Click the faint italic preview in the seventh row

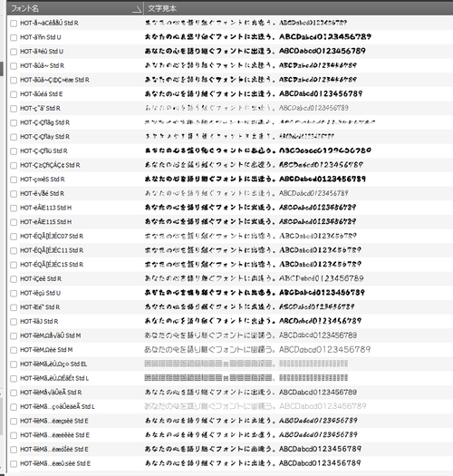(246, 108)
